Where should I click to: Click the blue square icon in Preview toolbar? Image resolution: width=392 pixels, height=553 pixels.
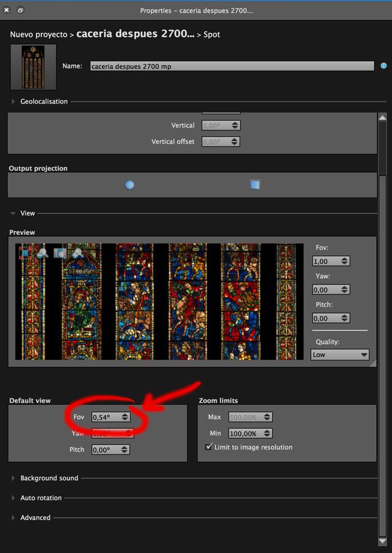coord(25,253)
